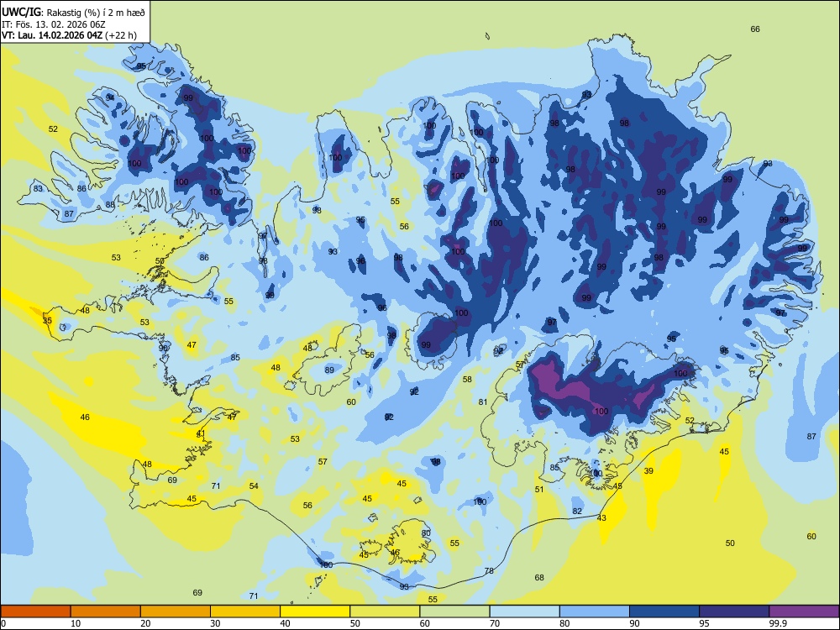
Task: Choose the light green 60–70 legend segment
Action: point(454,612)
